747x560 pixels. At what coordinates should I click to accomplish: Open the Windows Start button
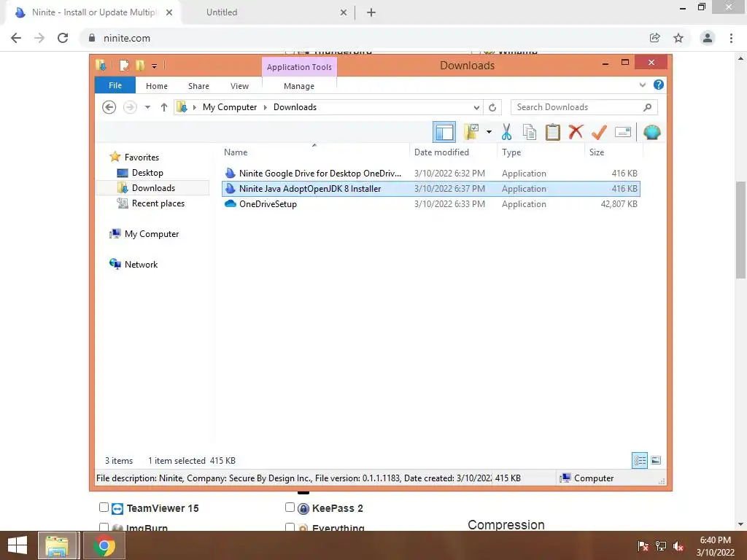tap(18, 545)
